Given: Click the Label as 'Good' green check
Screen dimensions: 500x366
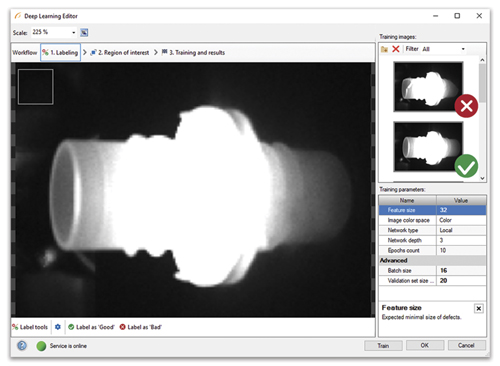Looking at the screenshot, I should [71, 327].
